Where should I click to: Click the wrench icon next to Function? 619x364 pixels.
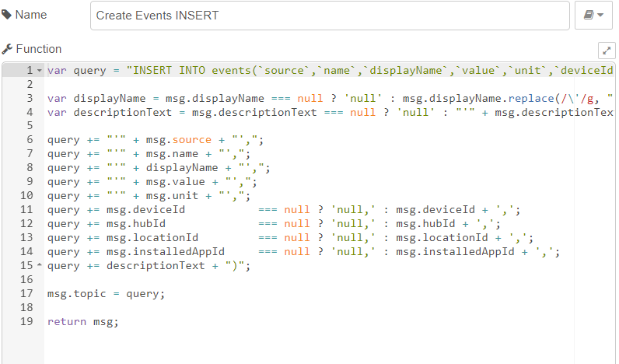point(7,49)
